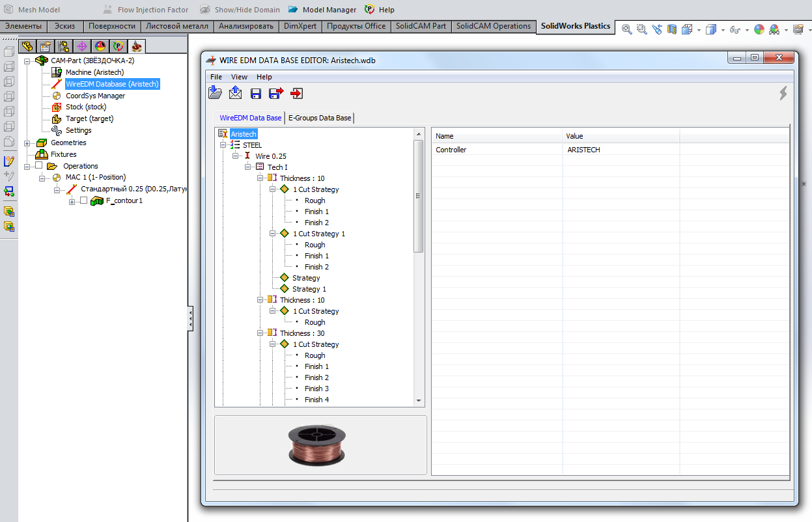Click the View Orientation cube icon
The image size is (812, 522).
tap(687, 29)
